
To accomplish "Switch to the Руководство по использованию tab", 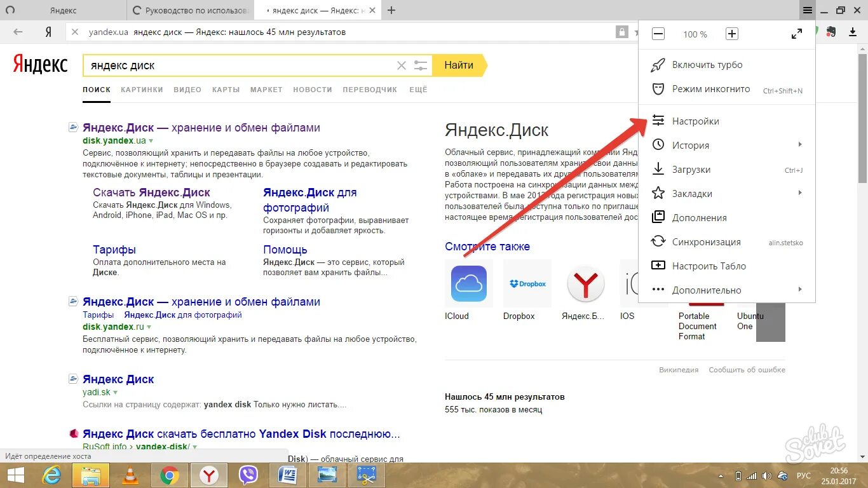I will tap(191, 10).
